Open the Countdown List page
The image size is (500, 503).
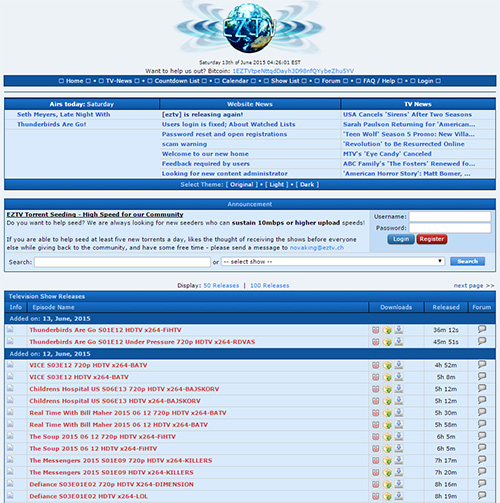tap(177, 81)
